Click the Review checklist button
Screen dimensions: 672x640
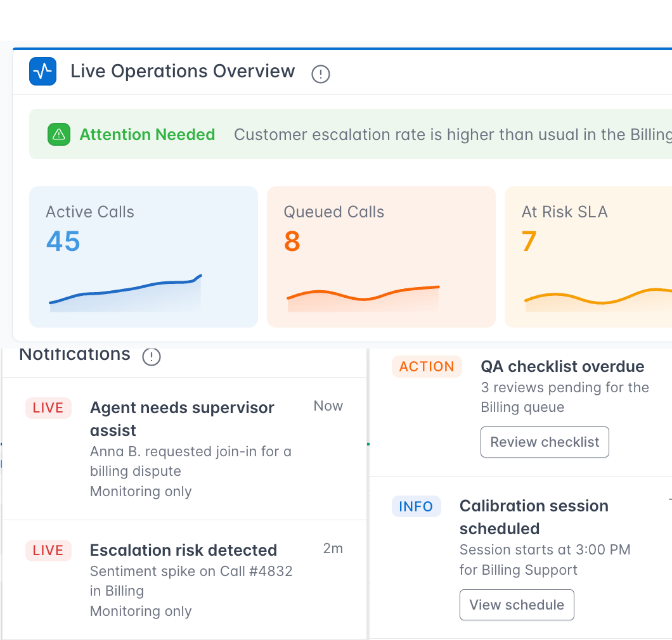(x=545, y=442)
